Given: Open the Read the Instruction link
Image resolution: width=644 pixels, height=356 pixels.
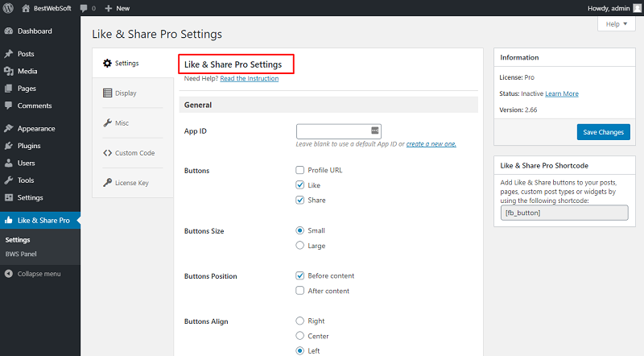Looking at the screenshot, I should 250,78.
